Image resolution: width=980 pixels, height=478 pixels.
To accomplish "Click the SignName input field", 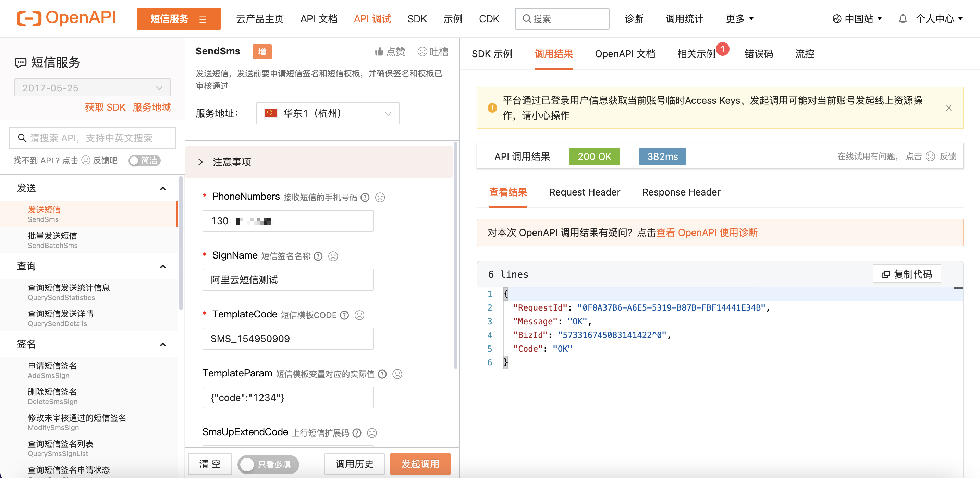I will pyautogui.click(x=288, y=280).
